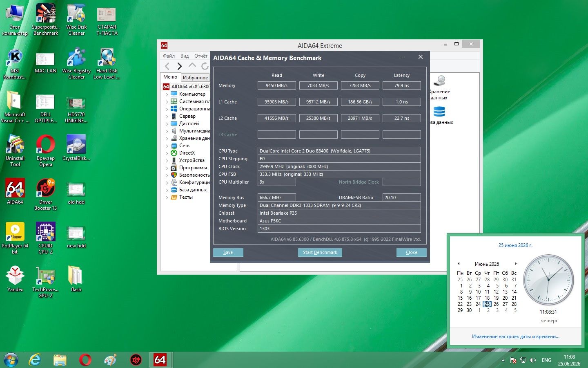Click the Motherboard field Asus P5KC
588x368 pixels.
tap(339, 221)
